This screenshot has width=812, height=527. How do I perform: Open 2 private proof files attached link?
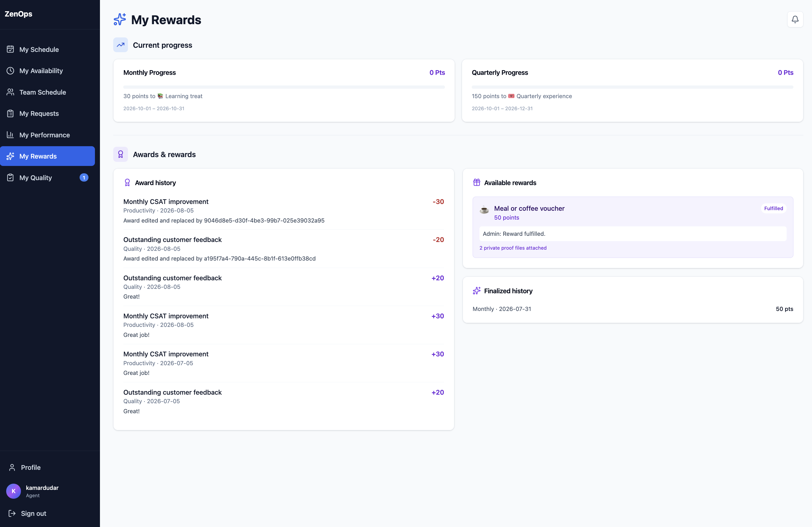pyautogui.click(x=513, y=248)
